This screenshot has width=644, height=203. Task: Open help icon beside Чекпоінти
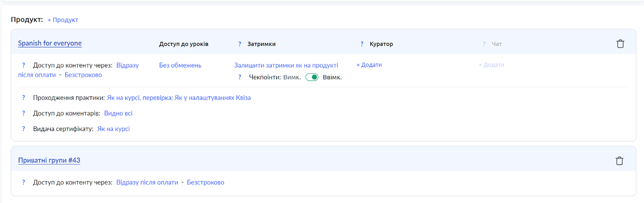coord(240,77)
